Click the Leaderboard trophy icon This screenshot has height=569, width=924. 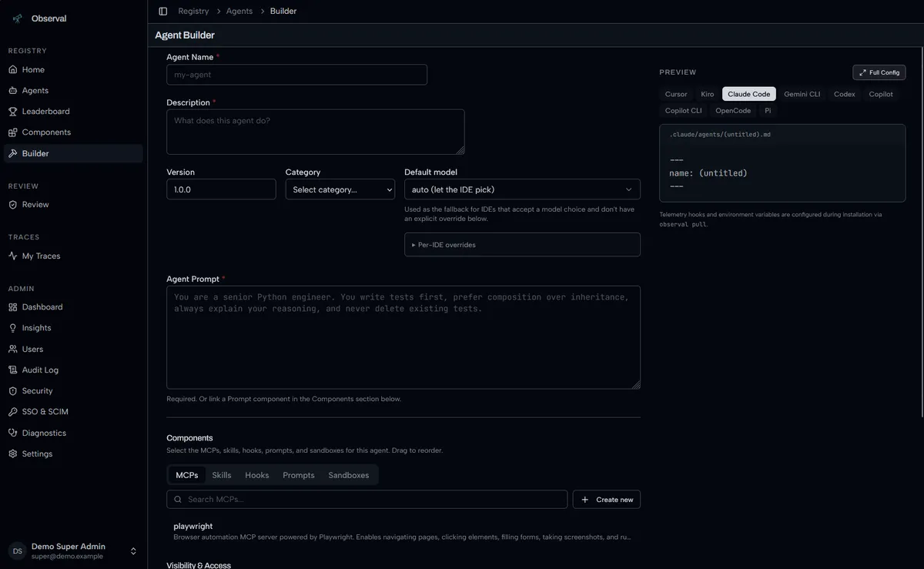13,112
